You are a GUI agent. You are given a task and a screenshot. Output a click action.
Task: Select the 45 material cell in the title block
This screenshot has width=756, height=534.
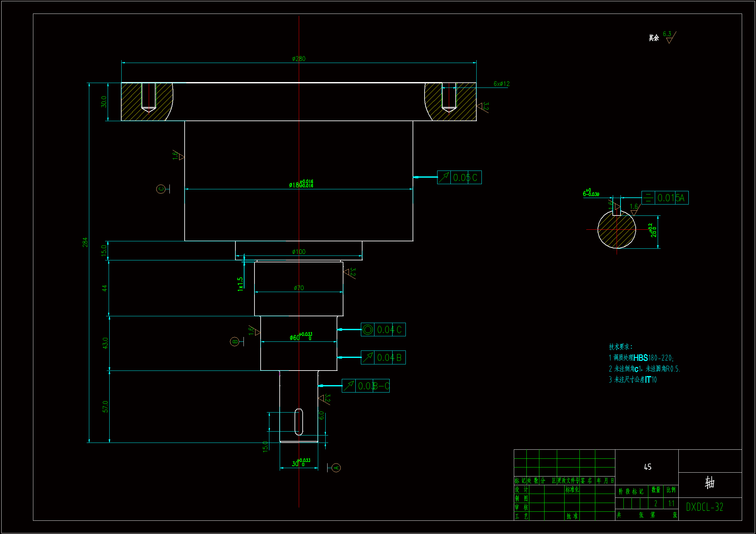tap(647, 467)
